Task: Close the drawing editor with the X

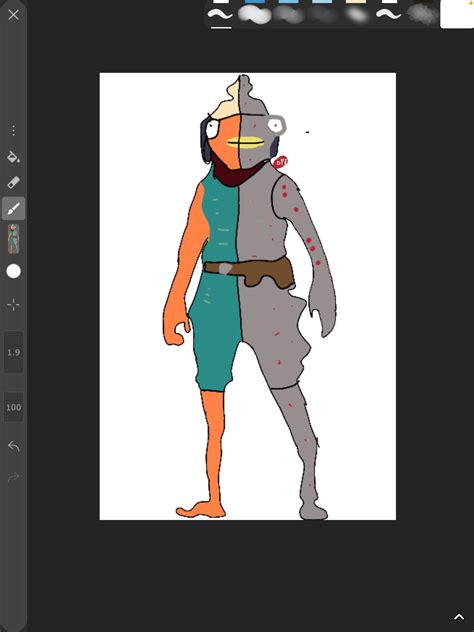Action: coord(13,15)
